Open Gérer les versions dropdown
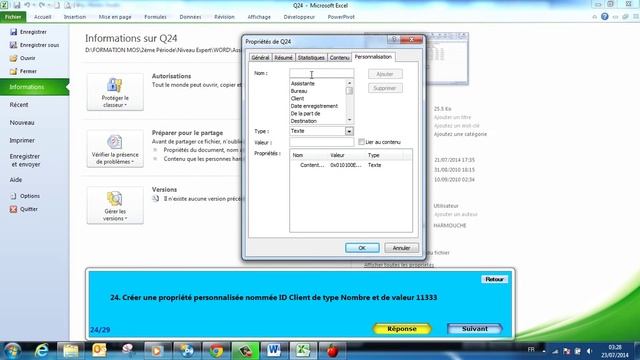 (x=115, y=206)
